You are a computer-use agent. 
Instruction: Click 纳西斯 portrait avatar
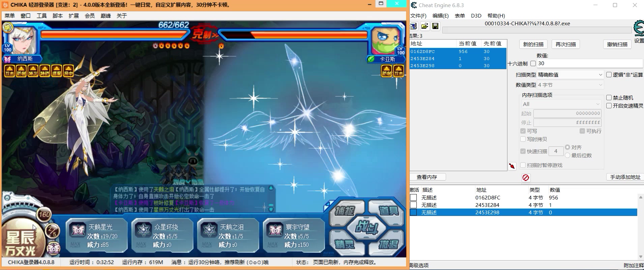point(22,41)
